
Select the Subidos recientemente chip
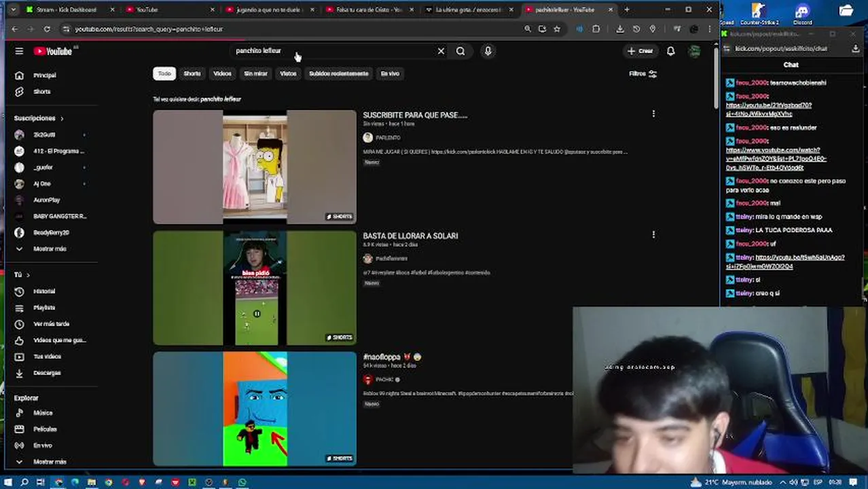coord(338,73)
